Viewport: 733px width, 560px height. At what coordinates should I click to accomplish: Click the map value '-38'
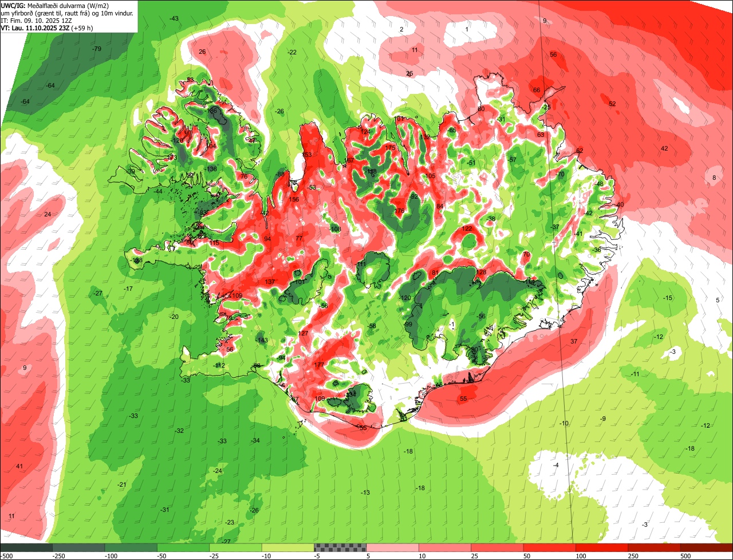click(x=490, y=219)
